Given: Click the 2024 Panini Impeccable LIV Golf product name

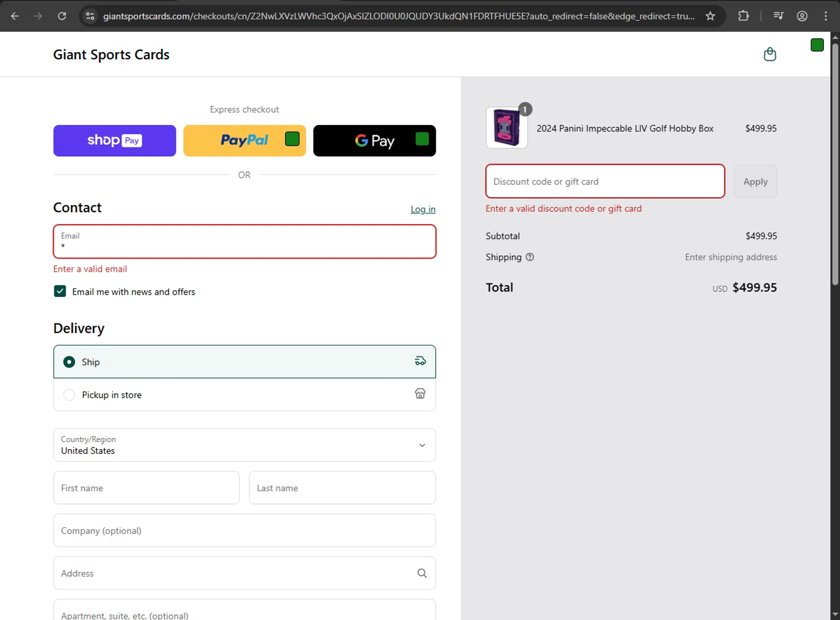Looking at the screenshot, I should coord(625,128).
